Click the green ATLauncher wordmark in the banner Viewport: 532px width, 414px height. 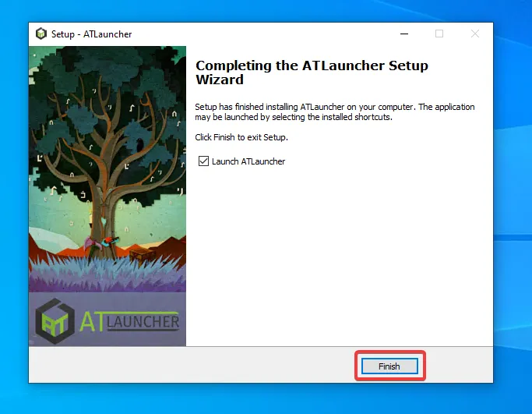coord(130,320)
